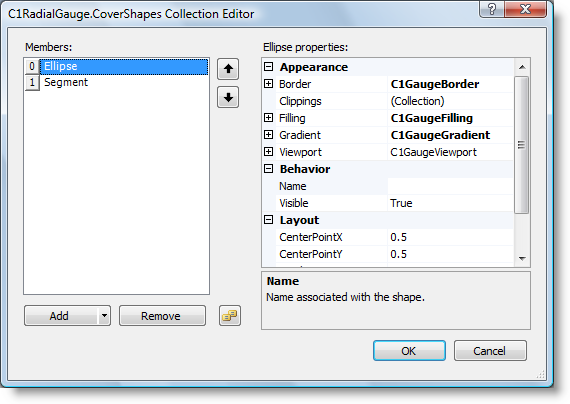Select the CenterPointX property label
570x404 pixels.
pos(311,237)
